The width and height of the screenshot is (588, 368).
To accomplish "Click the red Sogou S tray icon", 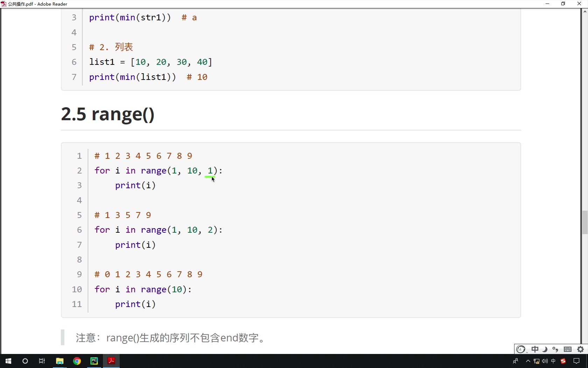I will click(563, 361).
